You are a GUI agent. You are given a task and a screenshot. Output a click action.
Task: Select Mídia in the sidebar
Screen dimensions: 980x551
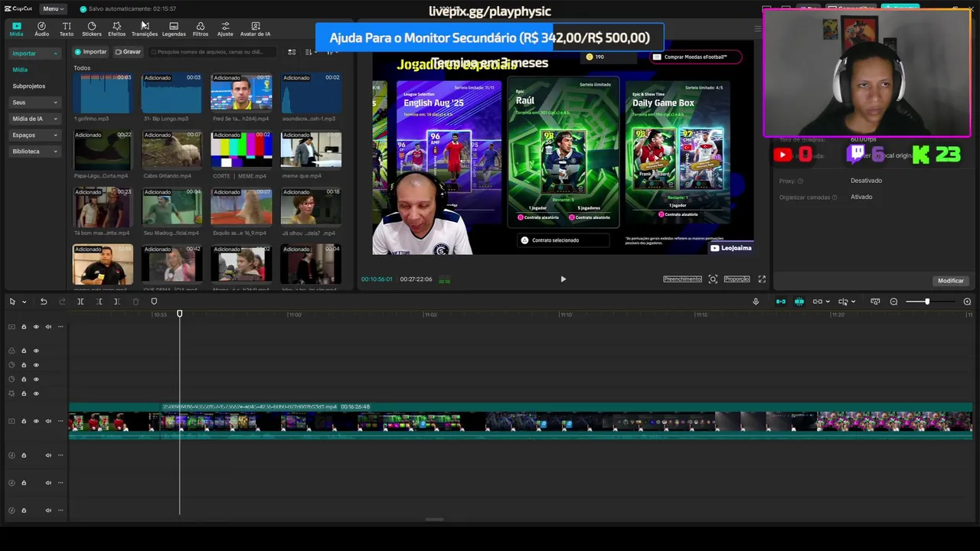[x=20, y=70]
